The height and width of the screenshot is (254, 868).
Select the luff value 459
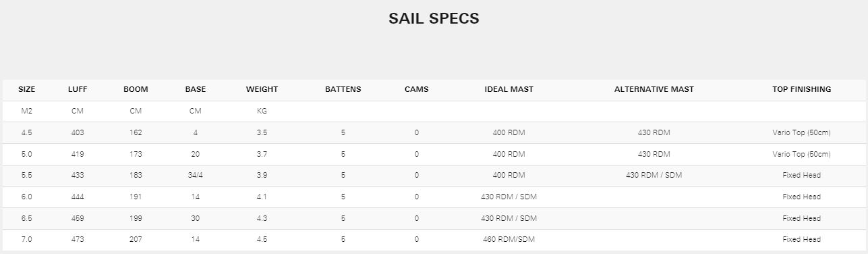78,218
